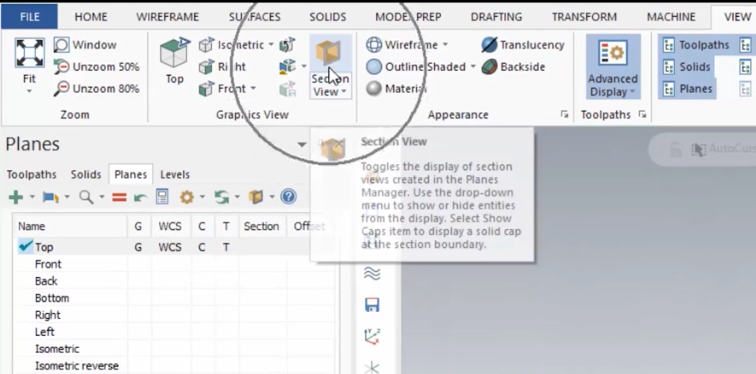Click the Window zoom button
The width and height of the screenshot is (756, 374).
click(85, 45)
